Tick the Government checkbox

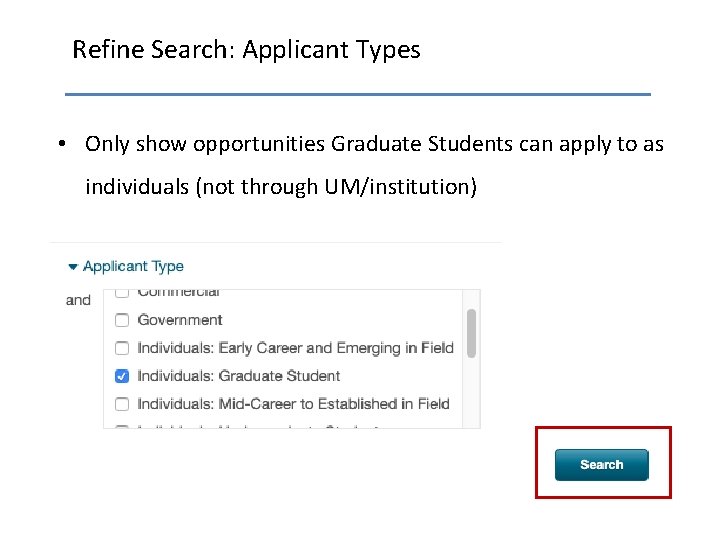[122, 321]
